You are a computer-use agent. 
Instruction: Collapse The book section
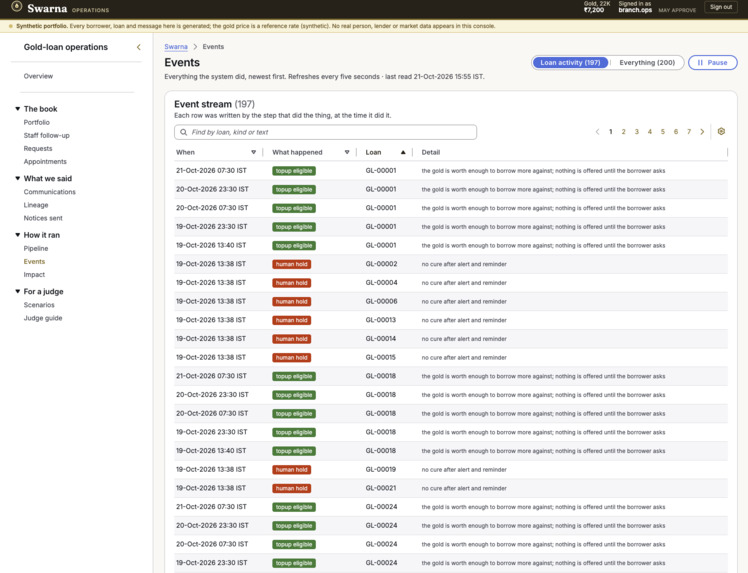tap(18, 109)
